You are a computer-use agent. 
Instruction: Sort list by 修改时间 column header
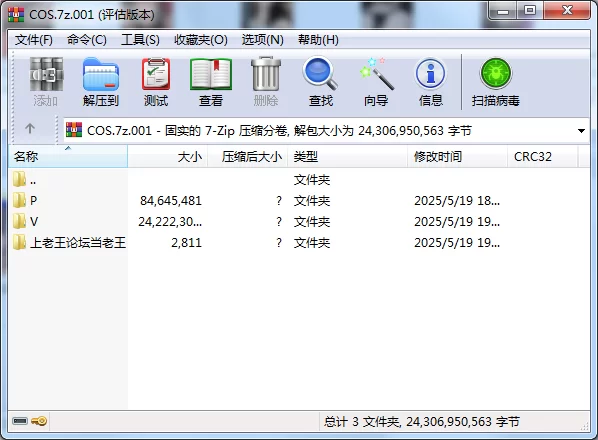coord(457,156)
